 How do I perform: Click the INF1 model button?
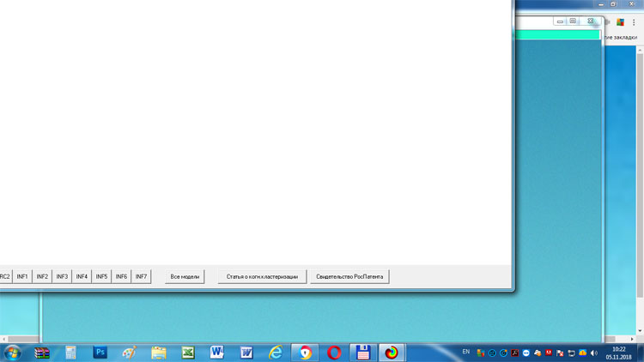point(22,276)
